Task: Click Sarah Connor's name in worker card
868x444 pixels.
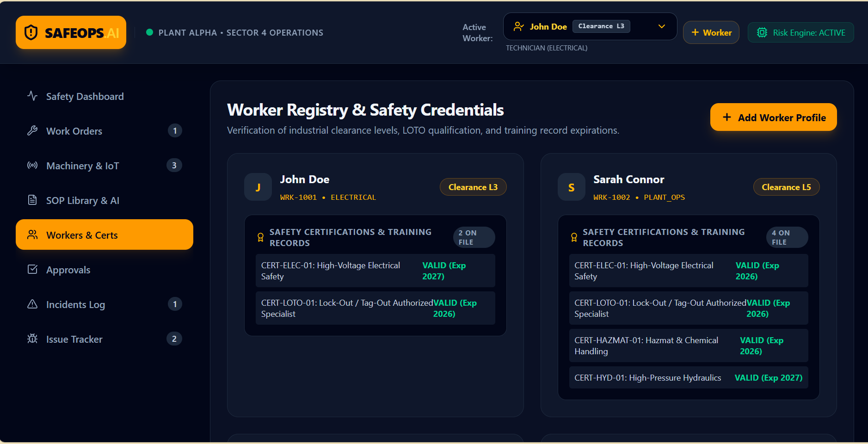Action: (629, 179)
